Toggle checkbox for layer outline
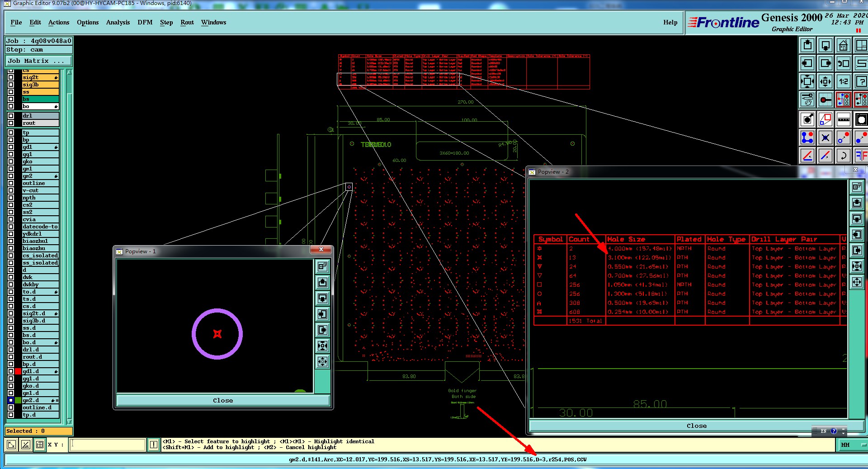The height and width of the screenshot is (469, 868). click(11, 183)
